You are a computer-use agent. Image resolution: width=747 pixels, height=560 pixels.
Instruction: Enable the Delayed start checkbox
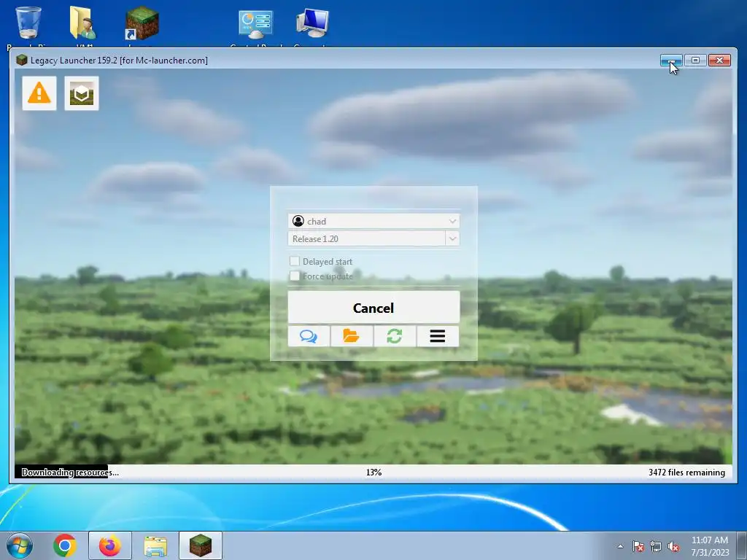coord(295,261)
